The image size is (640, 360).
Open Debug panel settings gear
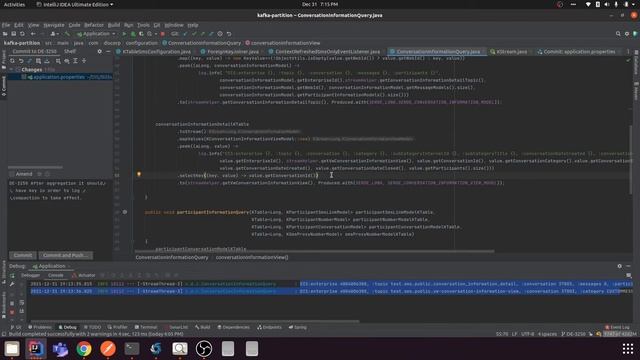pyautogui.click(x=620, y=266)
